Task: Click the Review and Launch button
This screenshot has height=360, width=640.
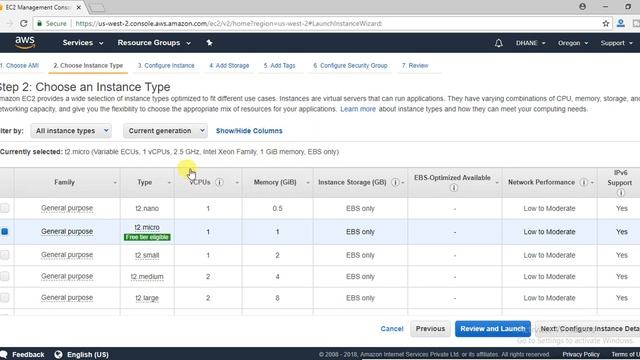Action: click(x=493, y=329)
